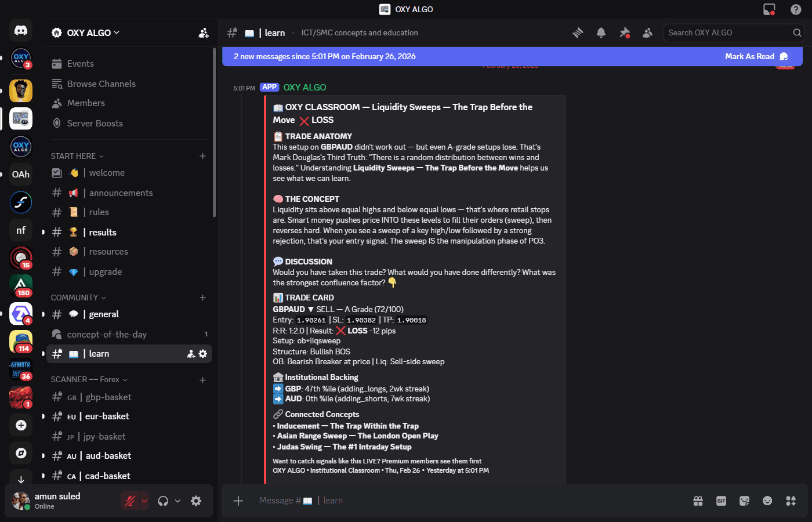Toggle the member list with the people icon
Image resolution: width=812 pixels, height=522 pixels.
click(647, 33)
